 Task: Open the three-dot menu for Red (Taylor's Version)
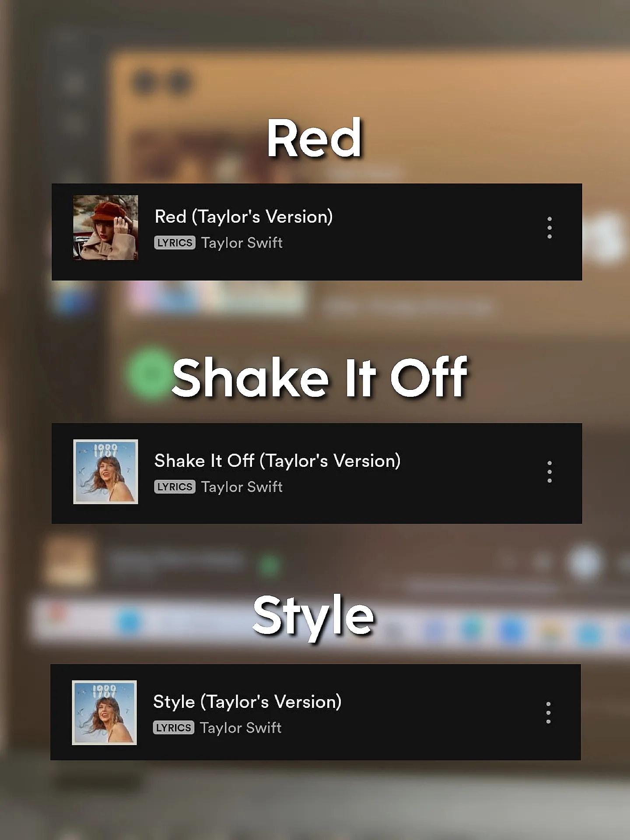(549, 227)
